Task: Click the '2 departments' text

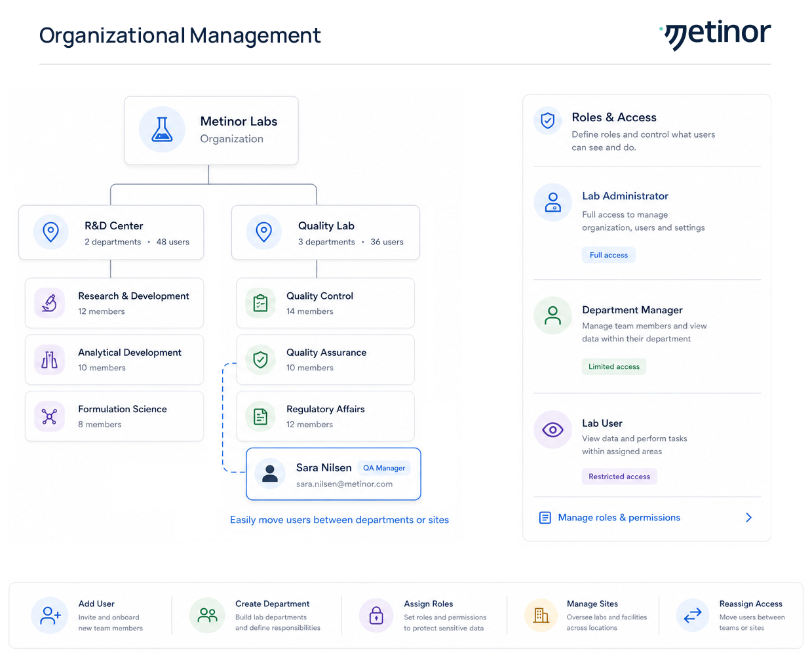Action: point(113,242)
